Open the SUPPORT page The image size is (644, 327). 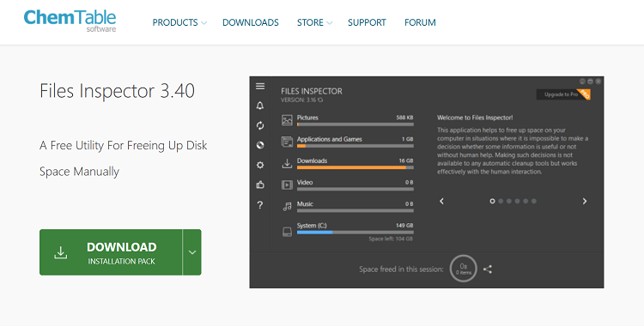coord(367,22)
